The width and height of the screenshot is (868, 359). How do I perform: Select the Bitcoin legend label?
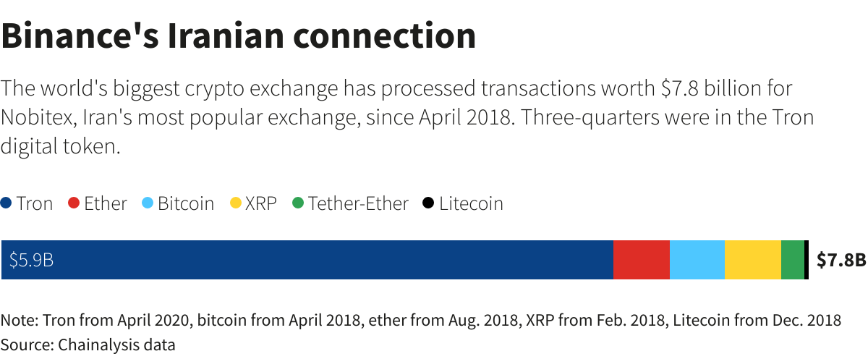click(x=186, y=203)
